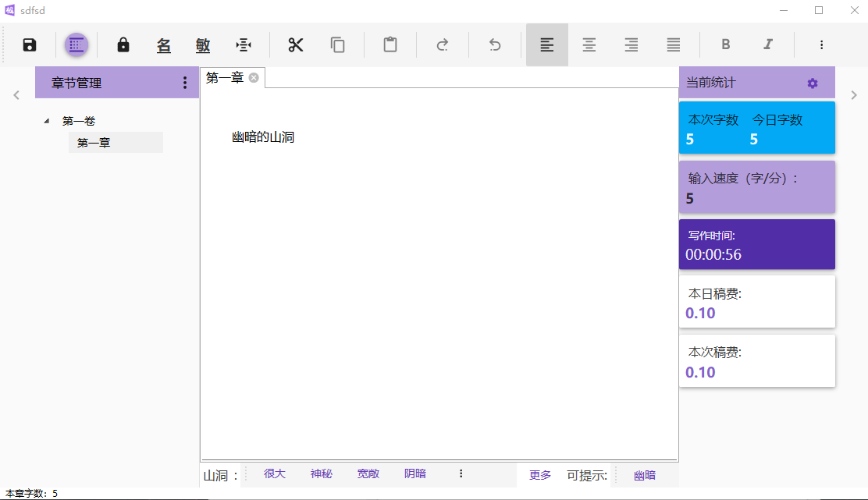The height and width of the screenshot is (500, 868).
Task: Click the 敏 sensitive-word toolbar icon
Action: coord(203,45)
